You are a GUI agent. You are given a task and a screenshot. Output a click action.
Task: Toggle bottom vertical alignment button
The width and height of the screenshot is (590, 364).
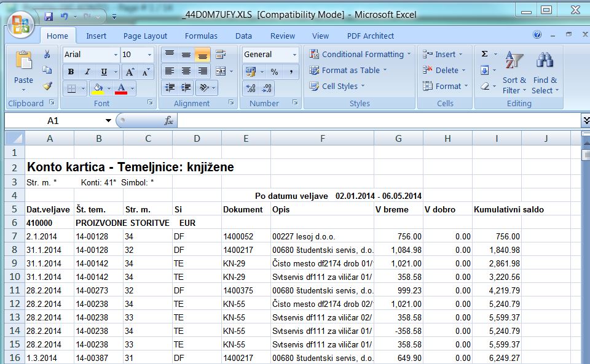[202, 55]
